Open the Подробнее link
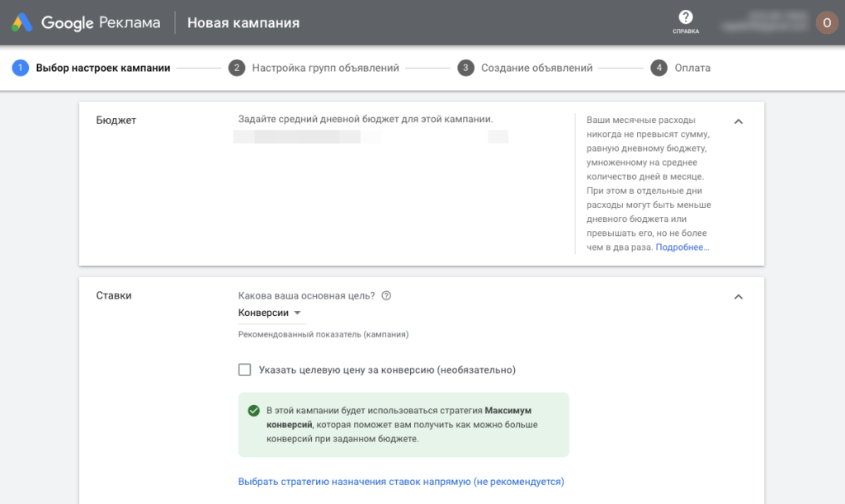The image size is (845, 504). tap(682, 247)
